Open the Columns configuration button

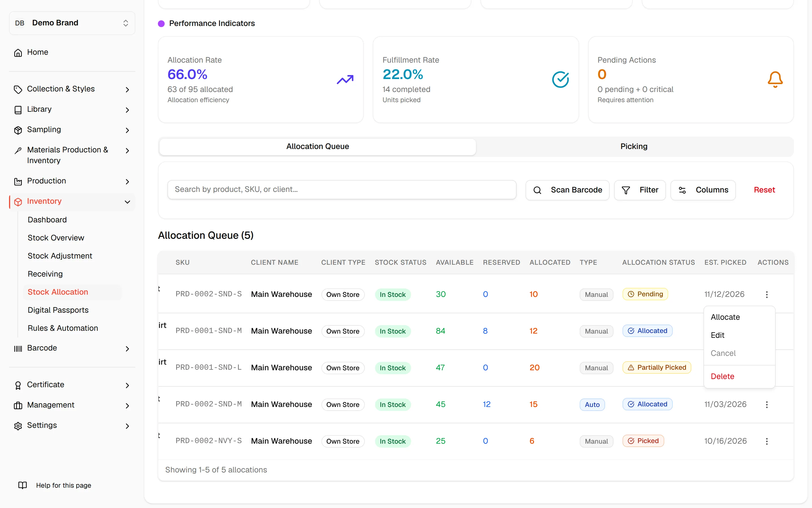point(703,190)
